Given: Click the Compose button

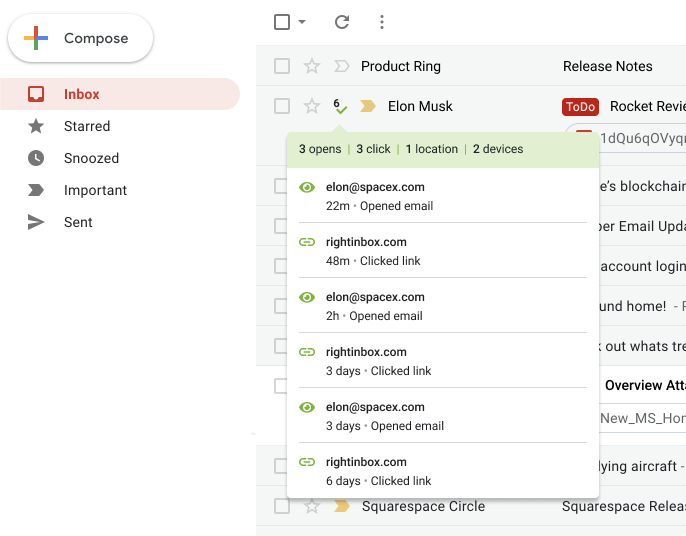Looking at the screenshot, I should [x=80, y=38].
